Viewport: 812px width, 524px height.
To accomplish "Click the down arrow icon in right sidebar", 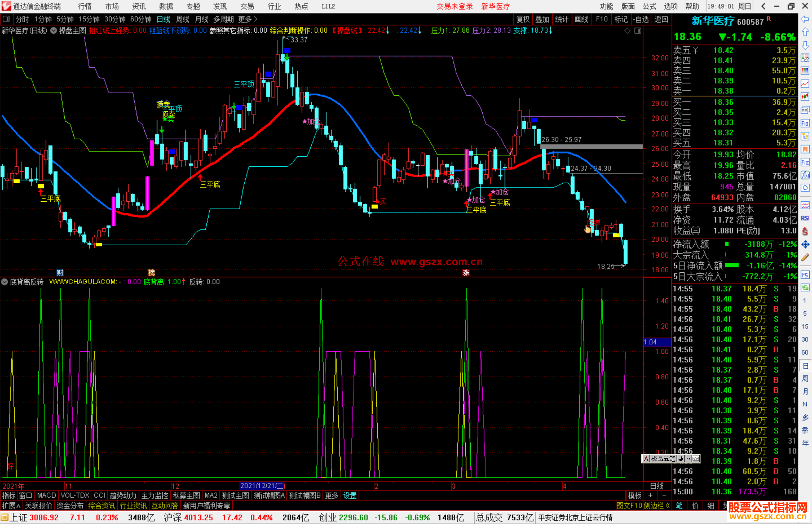I will click(x=805, y=45).
